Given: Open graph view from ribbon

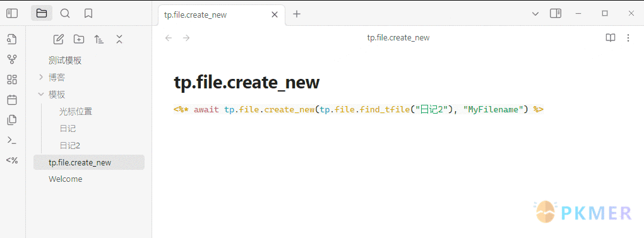Looking at the screenshot, I should point(13,60).
